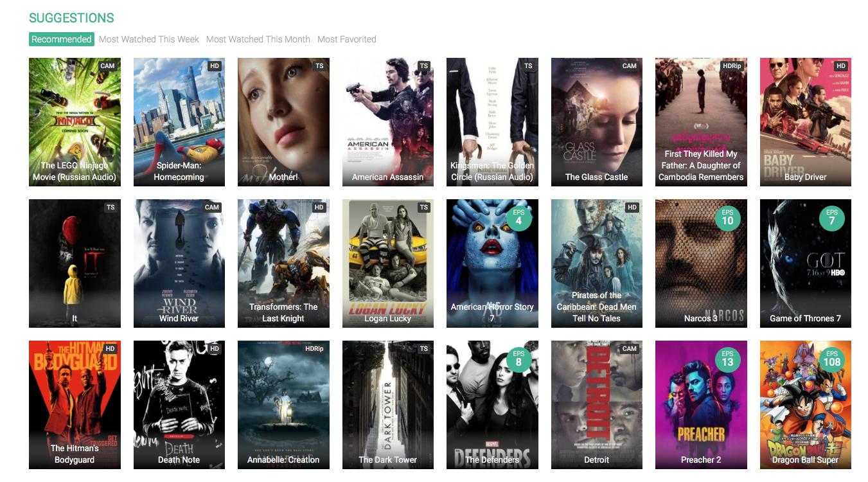Click the HD tag on Pirates of the Caribbean
This screenshot has width=868, height=482.
632,208
